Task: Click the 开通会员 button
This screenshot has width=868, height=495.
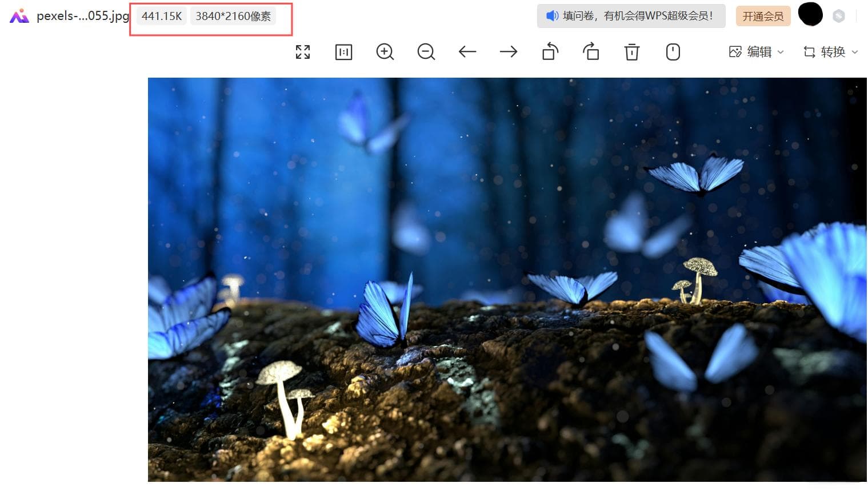Action: [x=763, y=16]
